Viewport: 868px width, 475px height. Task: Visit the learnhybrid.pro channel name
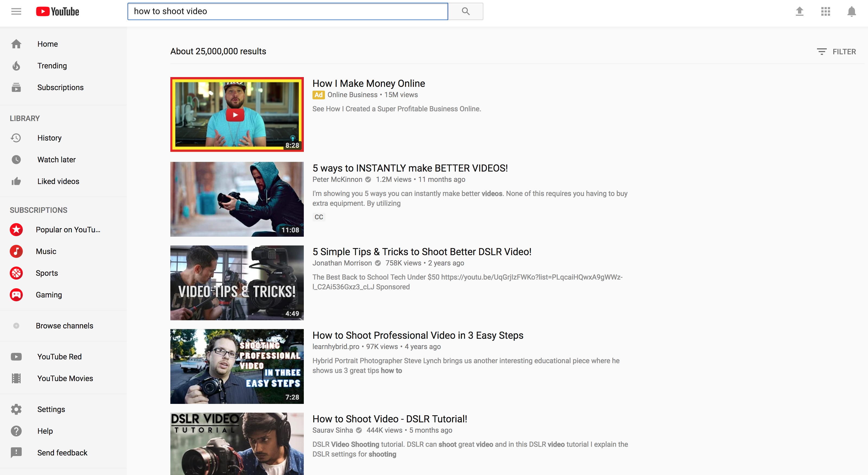[x=336, y=347]
